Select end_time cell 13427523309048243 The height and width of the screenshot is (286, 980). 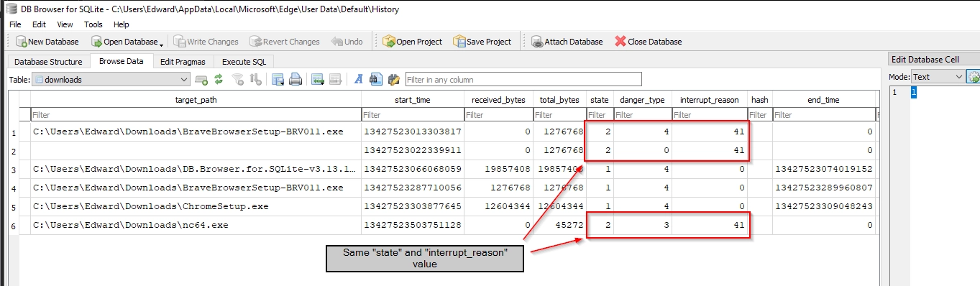pos(823,207)
